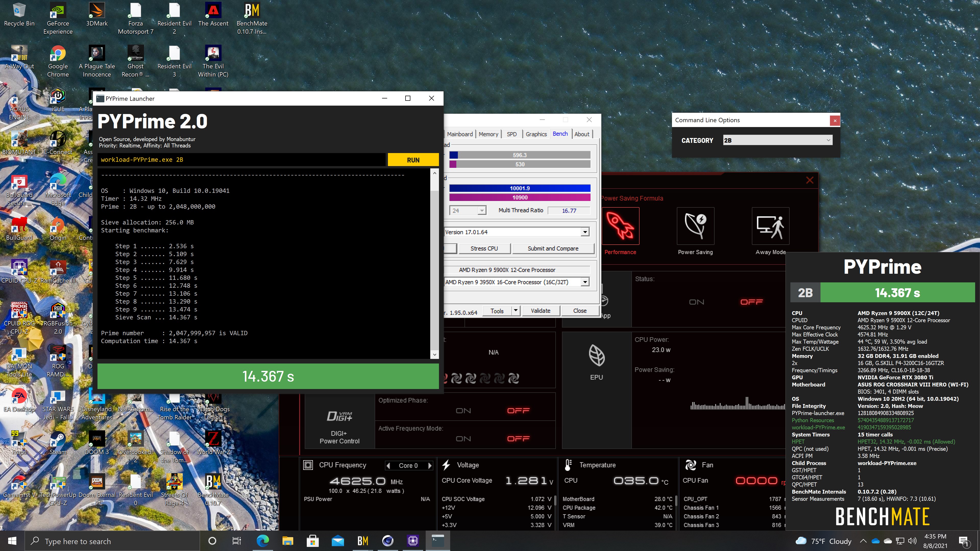Open File Explorer from the taskbar
The width and height of the screenshot is (980, 551).
tap(288, 541)
